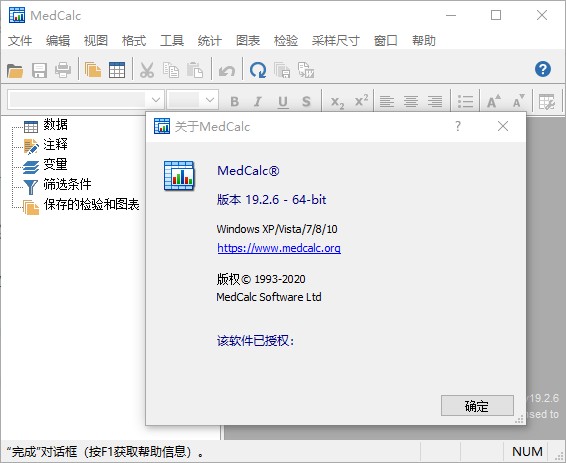Expand the font name dropdown
The height and width of the screenshot is (463, 566).
(156, 100)
